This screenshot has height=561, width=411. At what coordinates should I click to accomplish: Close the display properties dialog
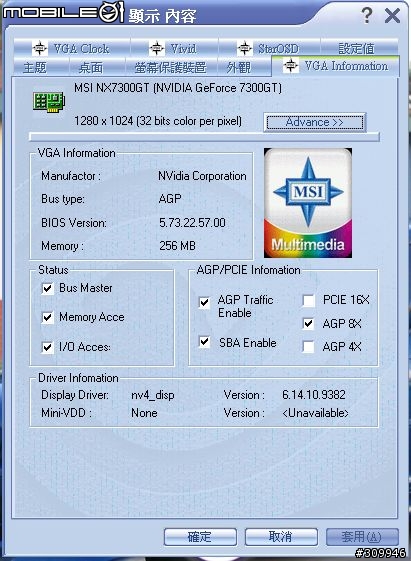[x=392, y=16]
